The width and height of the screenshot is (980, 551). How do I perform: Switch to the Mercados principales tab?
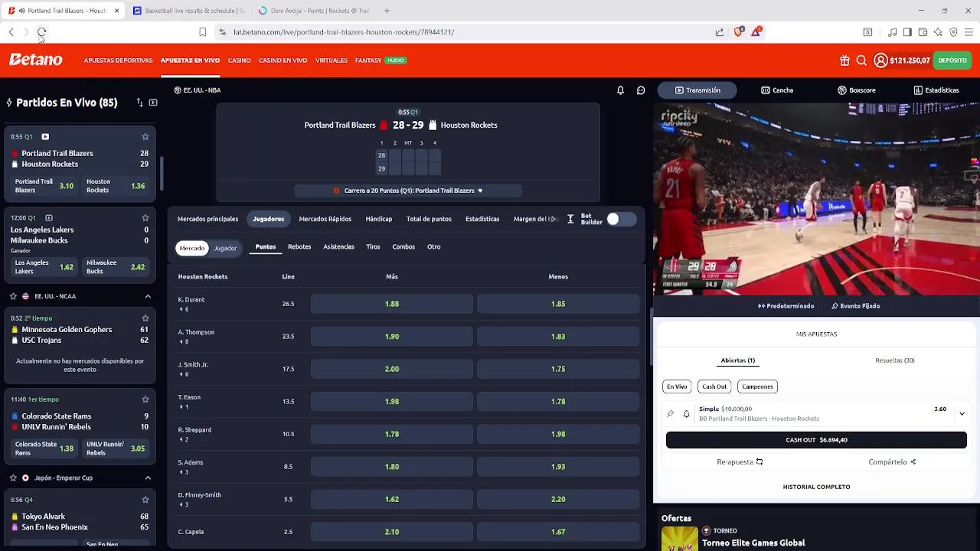point(207,219)
